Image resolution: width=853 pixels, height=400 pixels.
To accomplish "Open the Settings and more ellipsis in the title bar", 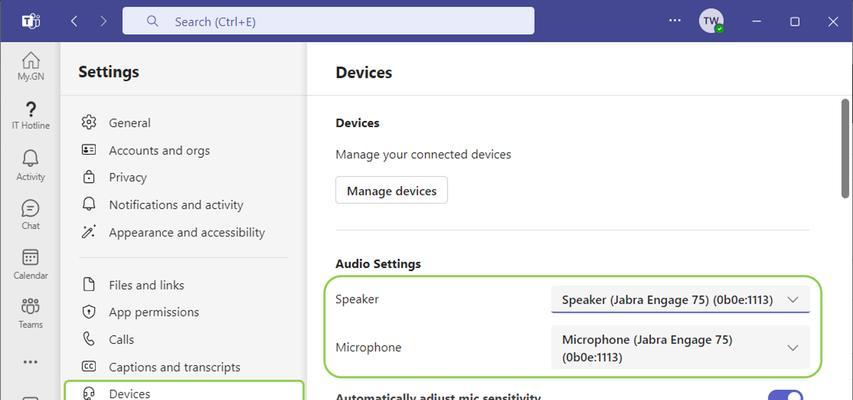I will click(x=675, y=21).
